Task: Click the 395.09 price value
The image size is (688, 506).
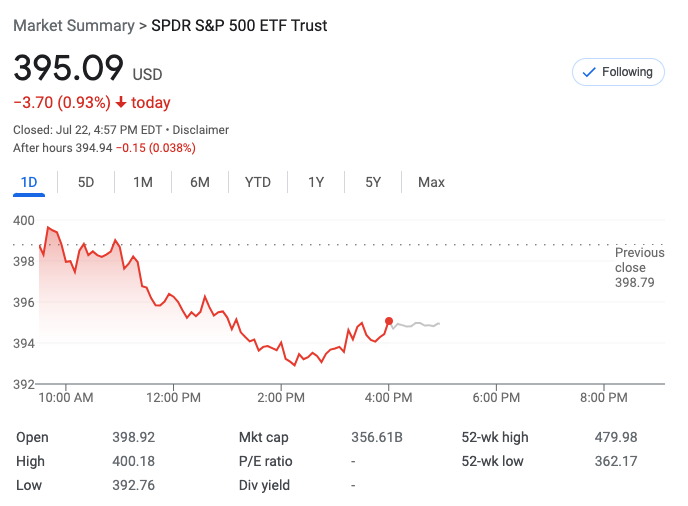Action: coord(68,68)
